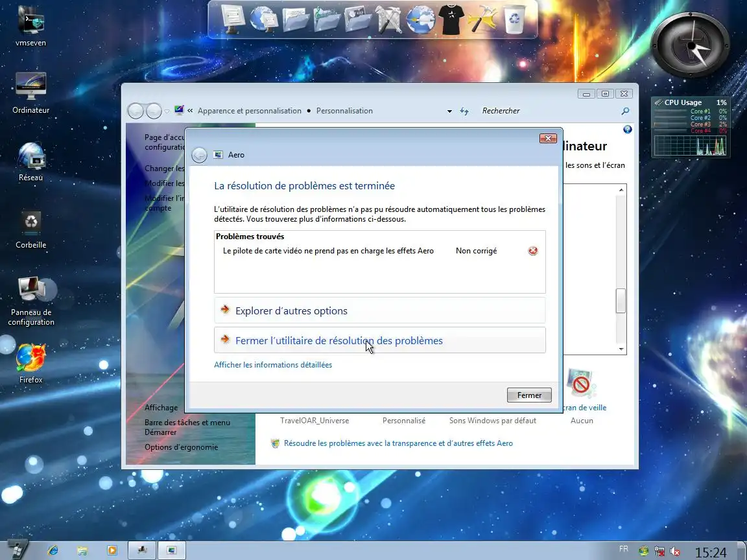The image size is (747, 560).
Task: Click Résoudre les problèmes avec la transparence link
Action: click(x=398, y=443)
